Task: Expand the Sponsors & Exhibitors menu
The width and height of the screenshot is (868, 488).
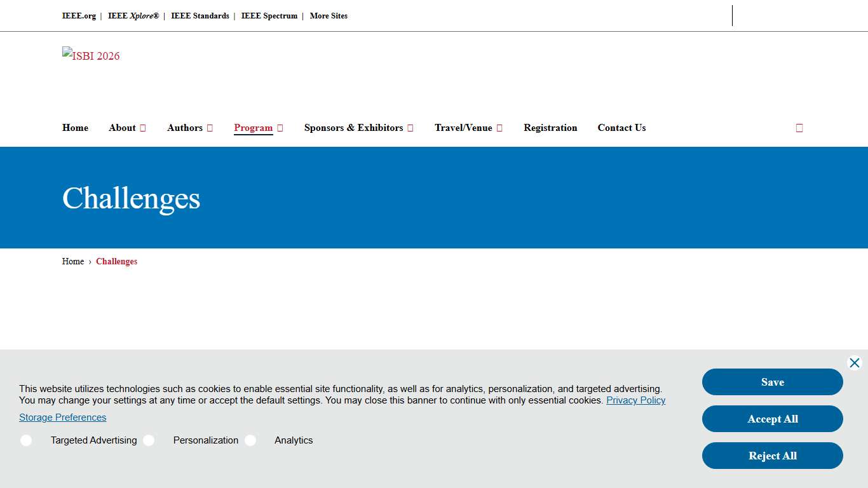Action: click(x=358, y=128)
